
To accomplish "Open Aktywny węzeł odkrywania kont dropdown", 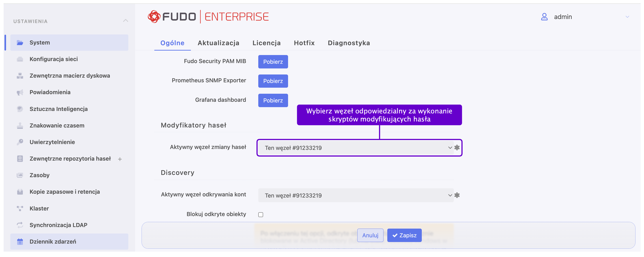I will tap(356, 195).
